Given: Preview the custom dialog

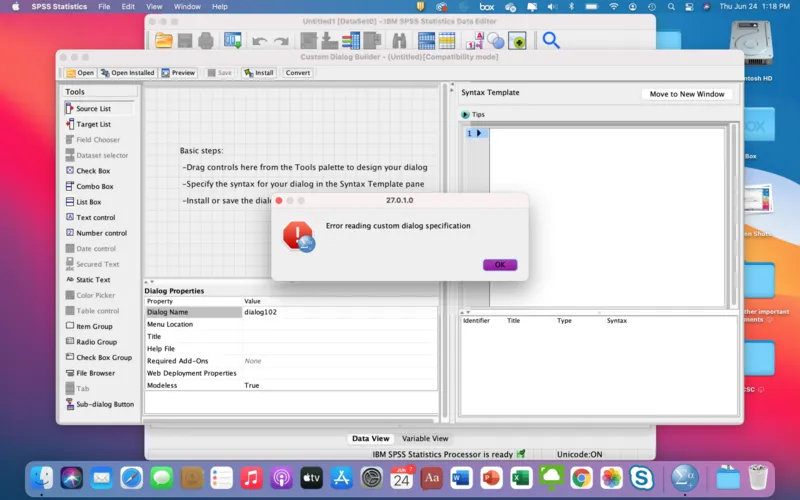Looking at the screenshot, I should (x=179, y=73).
